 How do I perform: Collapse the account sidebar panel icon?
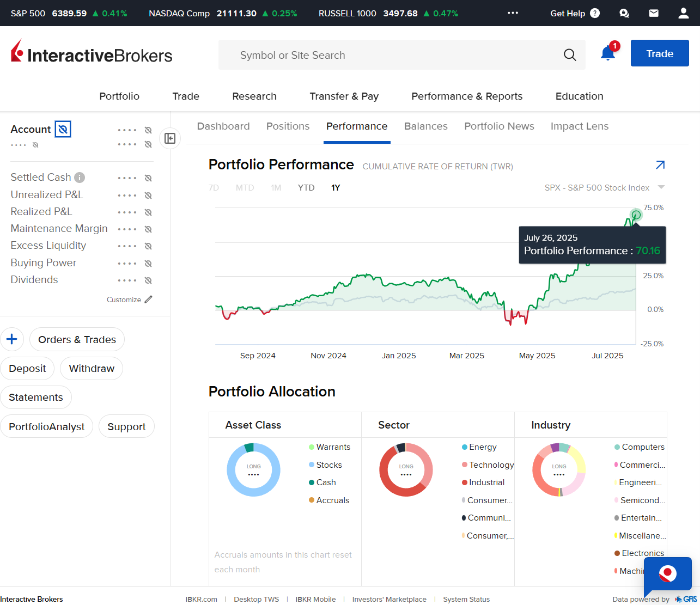[170, 138]
